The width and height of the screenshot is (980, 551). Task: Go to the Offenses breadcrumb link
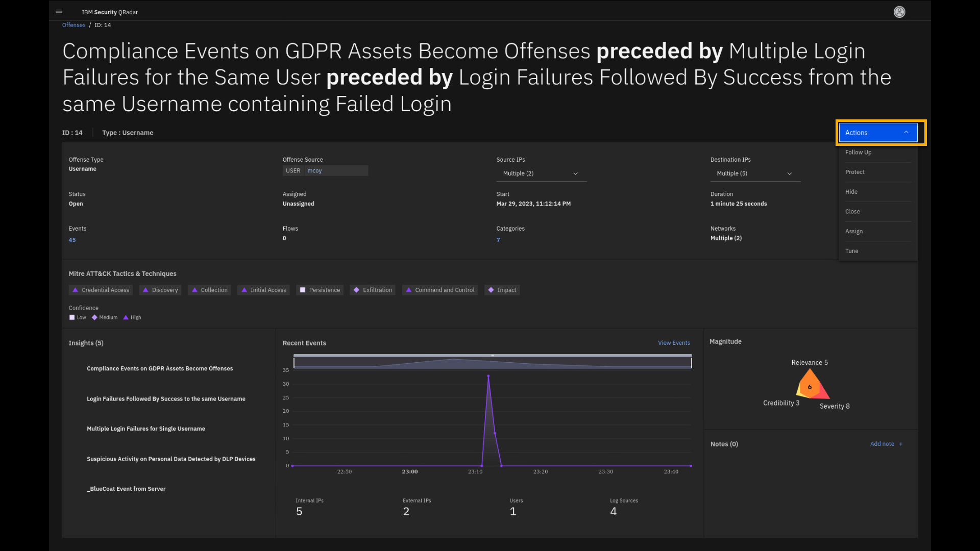point(74,25)
